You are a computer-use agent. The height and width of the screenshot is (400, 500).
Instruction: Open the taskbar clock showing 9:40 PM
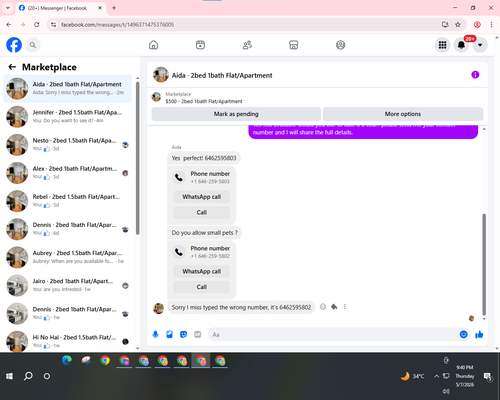point(465,376)
